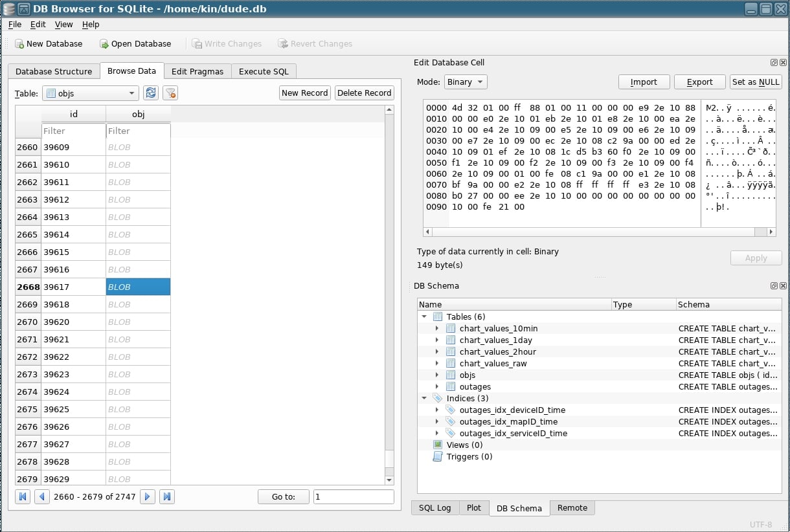
Task: Open the Table selector dropdown showing objs
Action: click(x=91, y=93)
